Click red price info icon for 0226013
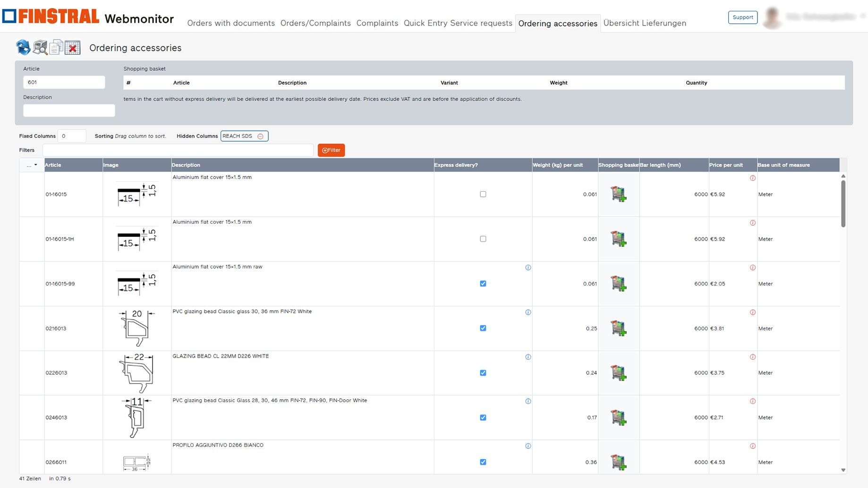The height and width of the screenshot is (488, 868). point(753,357)
